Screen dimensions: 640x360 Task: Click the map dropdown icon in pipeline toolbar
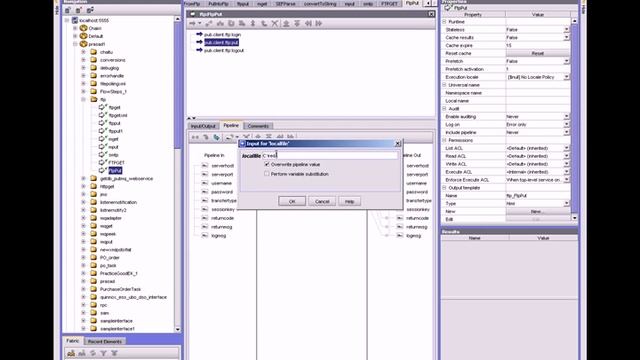[x=237, y=137]
